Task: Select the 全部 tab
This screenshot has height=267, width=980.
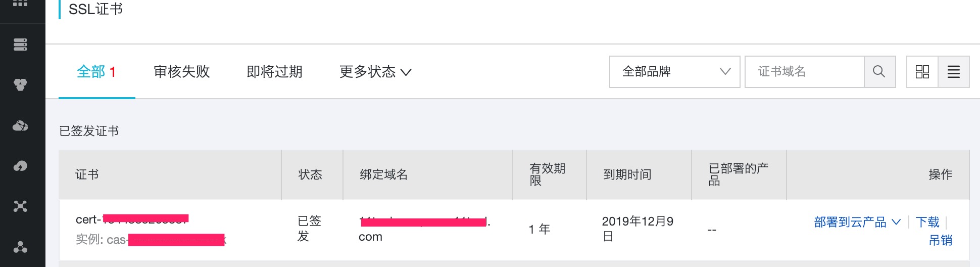Action: point(96,72)
